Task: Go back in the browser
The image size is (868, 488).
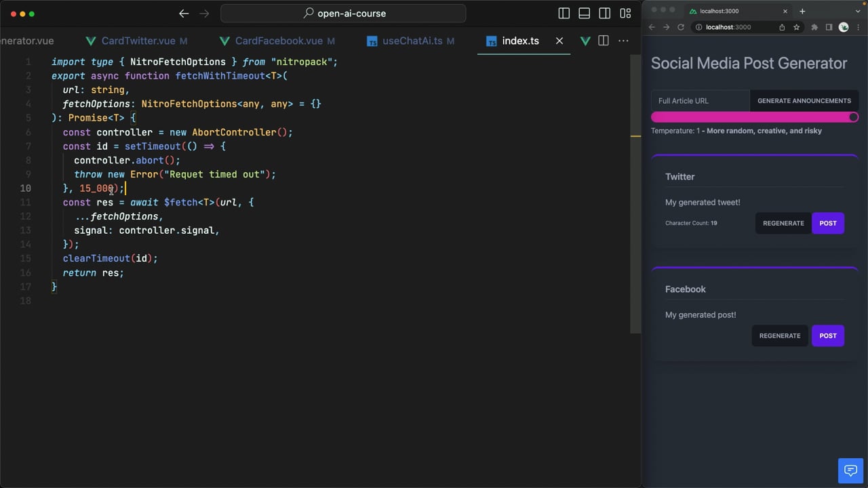Action: pos(652,27)
